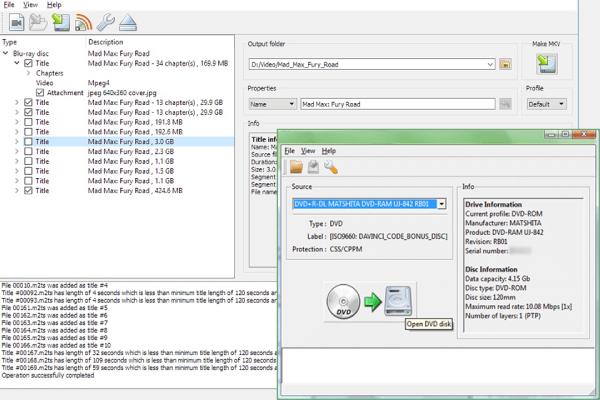This screenshot has height=400, width=600.
Task: Uncheck the Attachment cover.jpg checkbox
Action: click(40, 93)
